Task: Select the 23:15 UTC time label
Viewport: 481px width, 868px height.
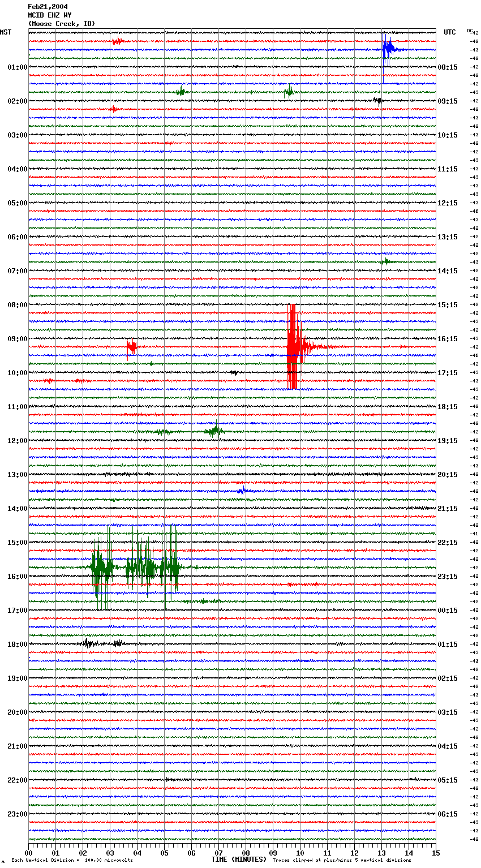Action: (448, 577)
